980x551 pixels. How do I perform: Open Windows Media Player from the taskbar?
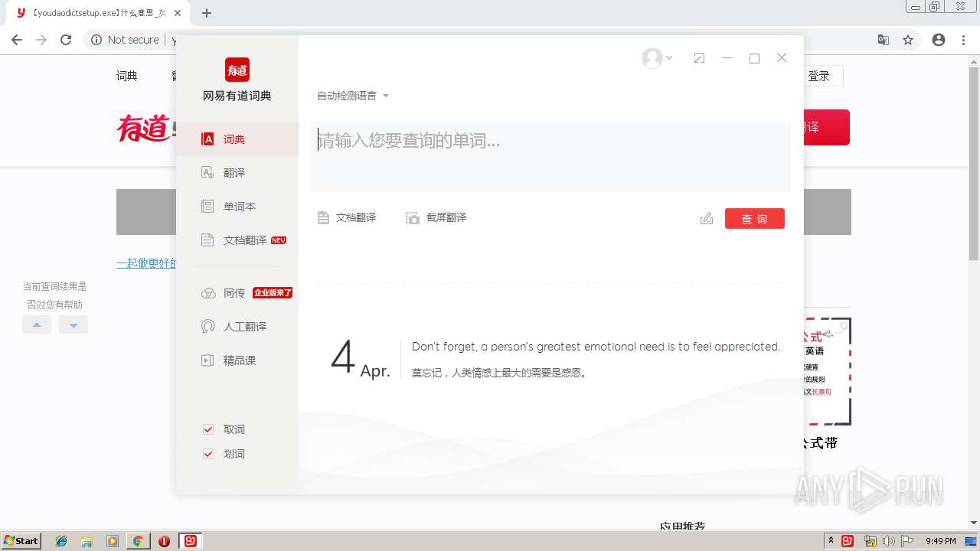pyautogui.click(x=113, y=541)
